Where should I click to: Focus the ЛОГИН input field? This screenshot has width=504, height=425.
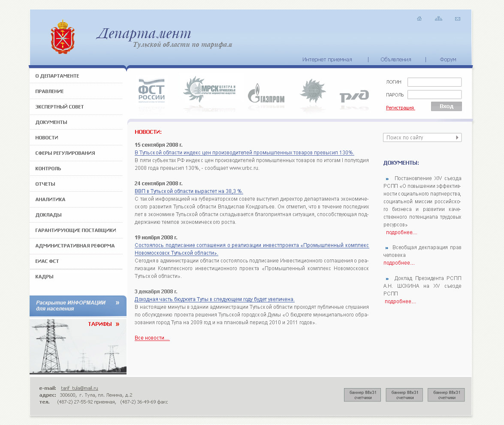click(x=434, y=82)
